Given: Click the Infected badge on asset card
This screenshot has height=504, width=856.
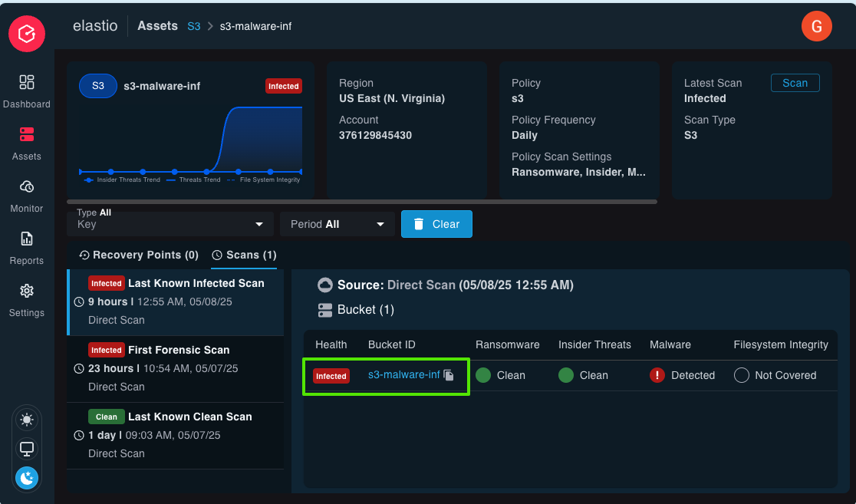Looking at the screenshot, I should coord(283,86).
